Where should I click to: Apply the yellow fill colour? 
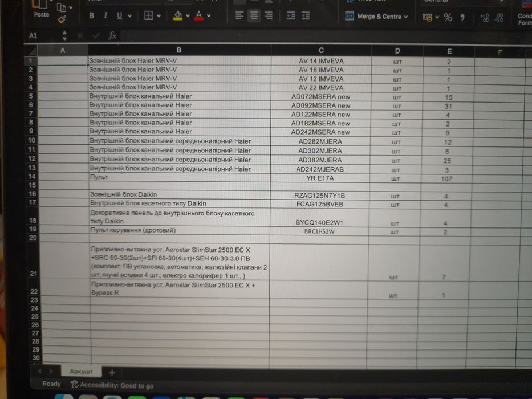(178, 15)
